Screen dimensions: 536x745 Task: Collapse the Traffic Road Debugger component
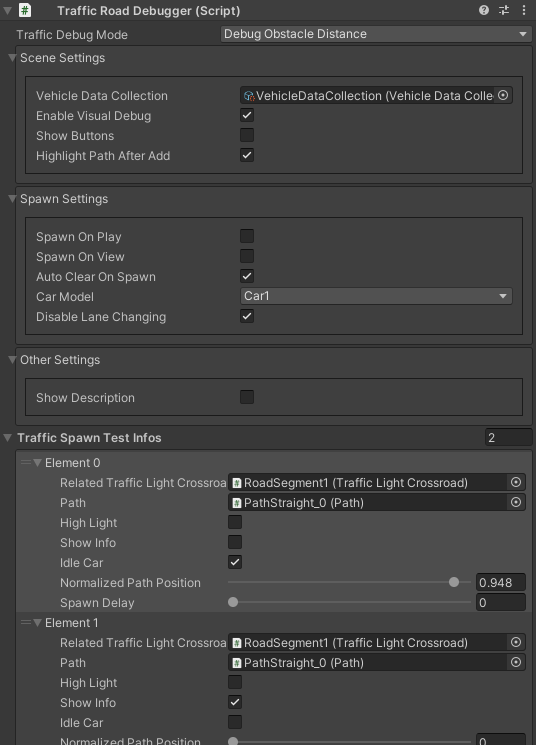(x=7, y=10)
